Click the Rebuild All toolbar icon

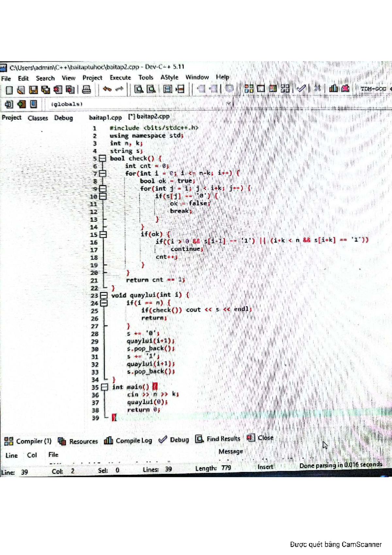coord(285,88)
